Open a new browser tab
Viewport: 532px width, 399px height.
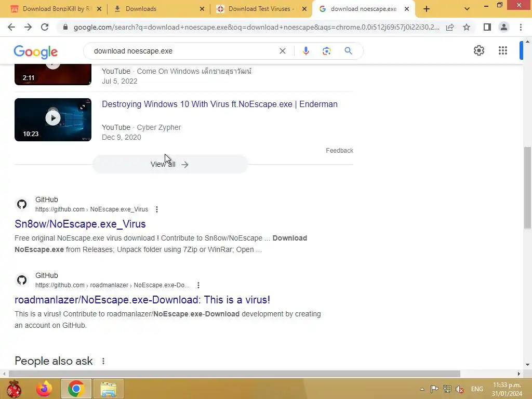coord(427,9)
